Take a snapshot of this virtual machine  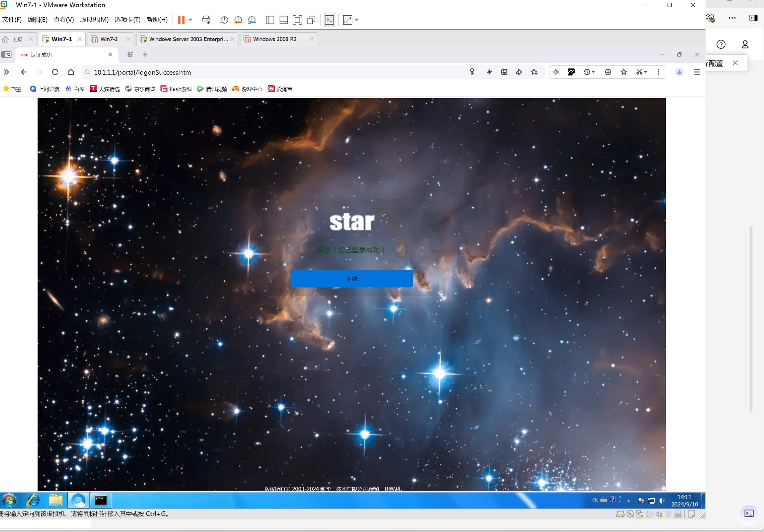(224, 20)
